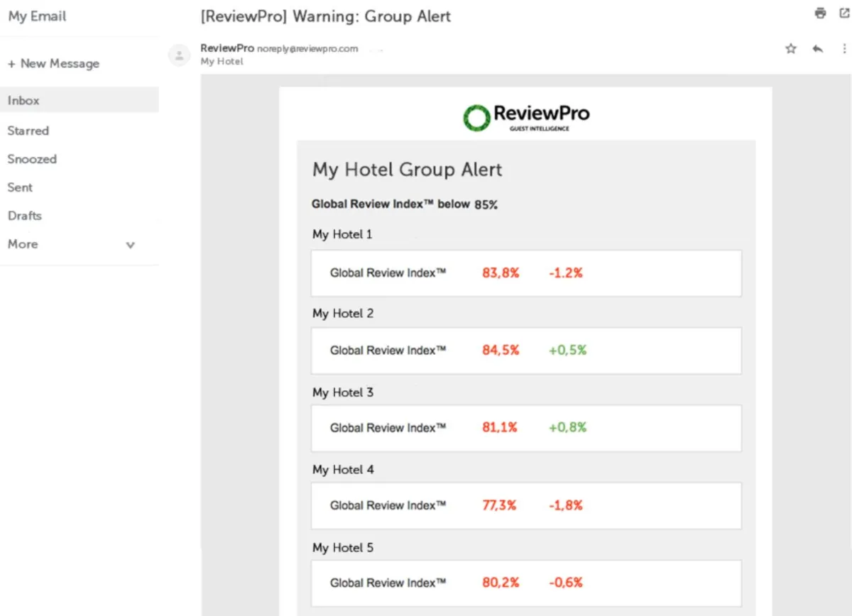Viewport: 852px width, 616px height.
Task: Click the -0,6% change value
Action: [x=566, y=583]
